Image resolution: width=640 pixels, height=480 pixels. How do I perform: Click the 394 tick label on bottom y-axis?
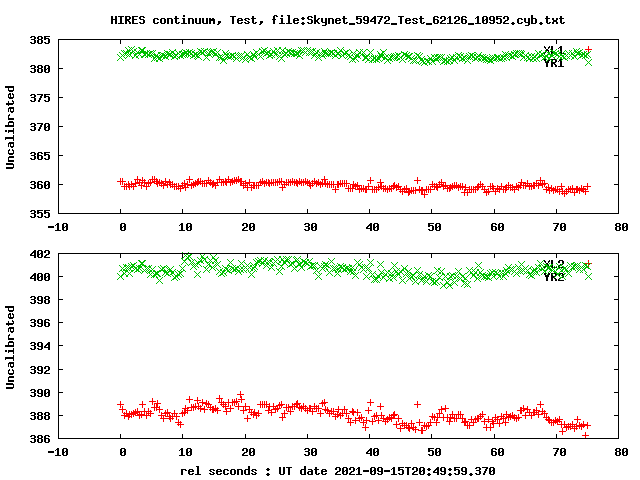(x=40, y=346)
